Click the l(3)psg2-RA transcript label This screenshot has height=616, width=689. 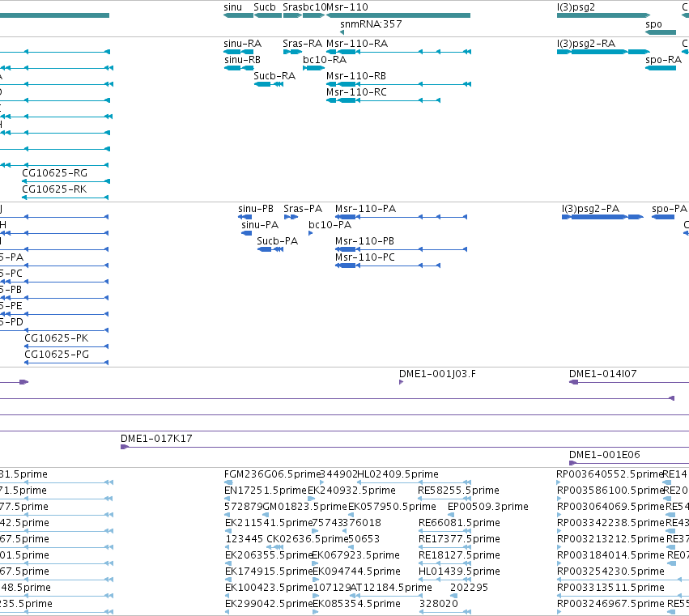click(x=586, y=44)
